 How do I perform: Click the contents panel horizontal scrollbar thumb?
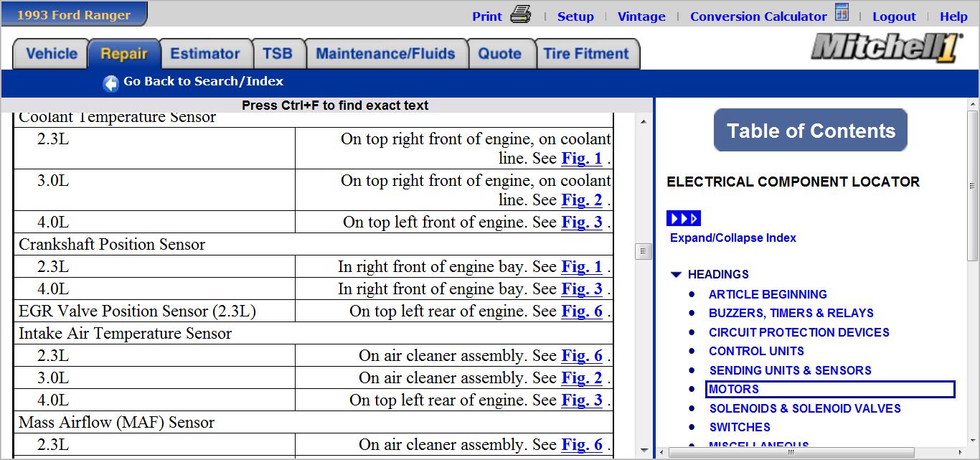pyautogui.click(x=791, y=452)
